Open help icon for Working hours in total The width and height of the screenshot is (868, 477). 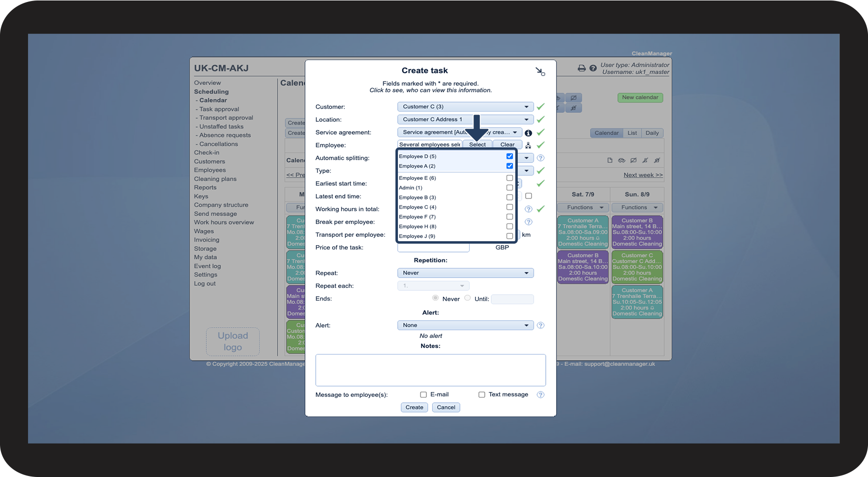pyautogui.click(x=529, y=209)
